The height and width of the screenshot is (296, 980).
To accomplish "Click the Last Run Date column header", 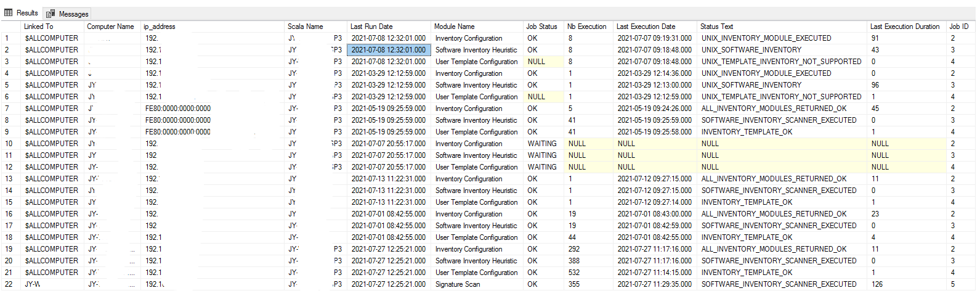I will [371, 27].
